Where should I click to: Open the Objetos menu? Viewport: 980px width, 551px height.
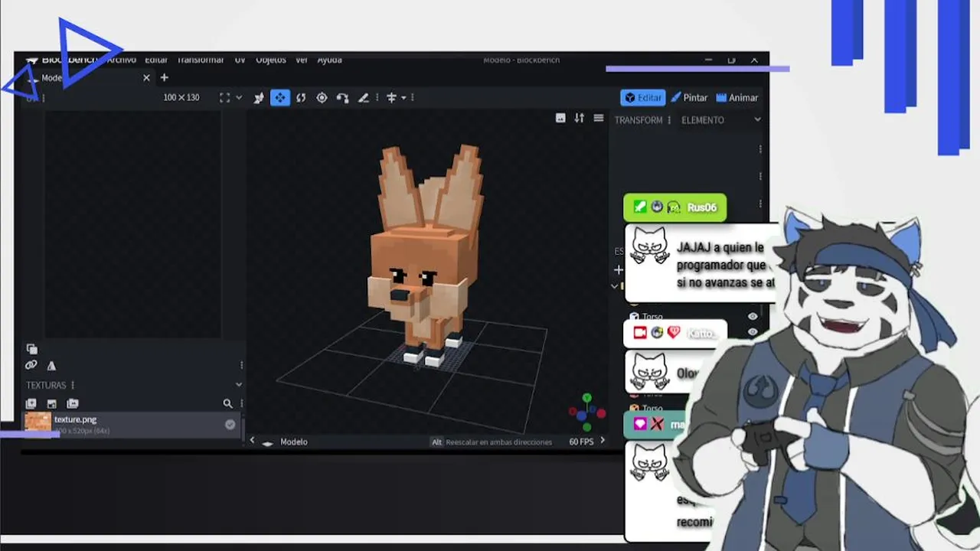click(270, 60)
